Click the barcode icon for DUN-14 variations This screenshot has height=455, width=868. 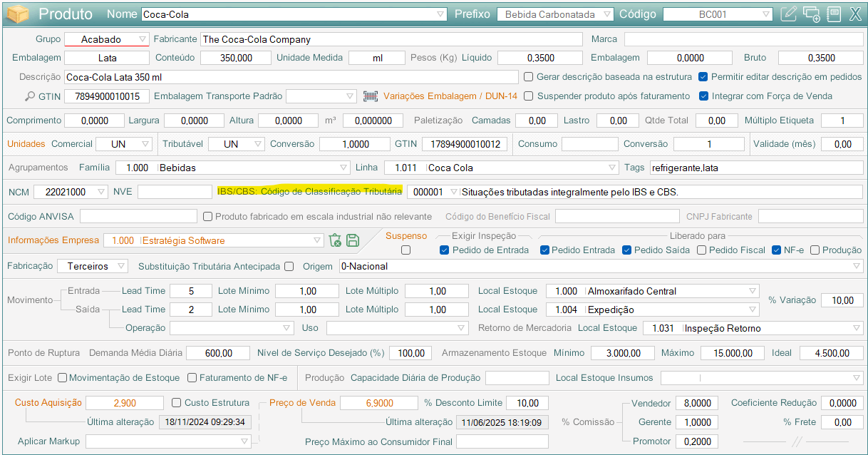click(371, 96)
